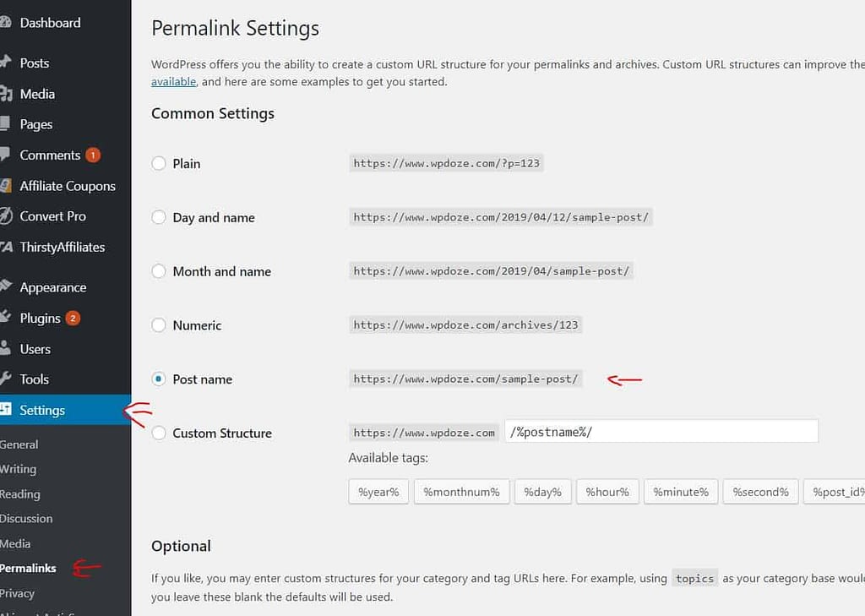865x616 pixels.
Task: Open Privacy settings submenu
Action: (17, 593)
